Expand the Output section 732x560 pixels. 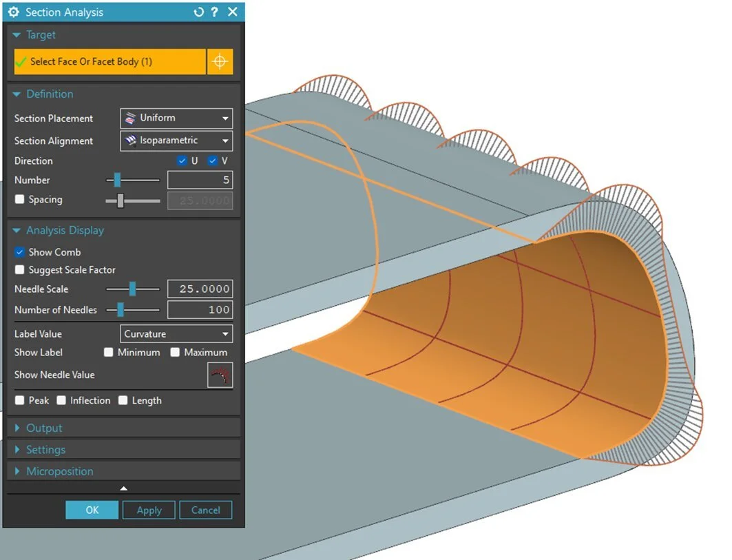point(17,428)
